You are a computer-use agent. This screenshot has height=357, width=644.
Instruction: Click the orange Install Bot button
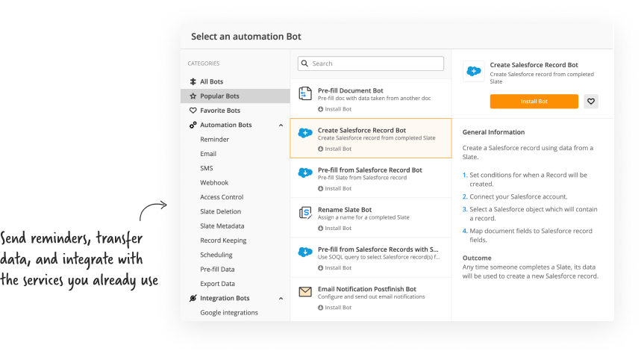click(x=534, y=101)
